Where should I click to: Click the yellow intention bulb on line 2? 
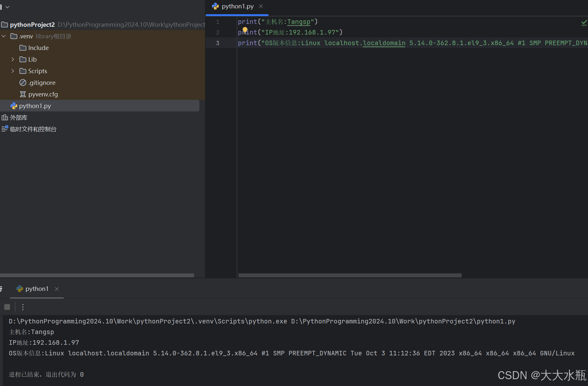245,30
